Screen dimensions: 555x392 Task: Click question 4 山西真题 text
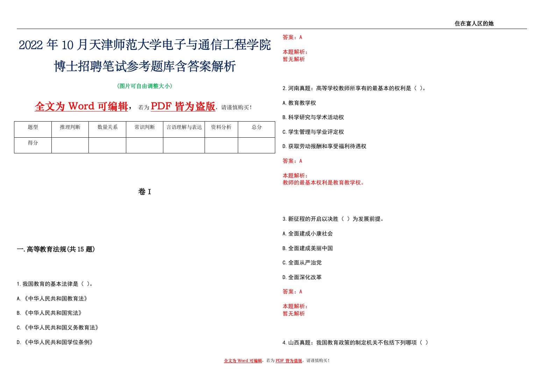coord(355,342)
